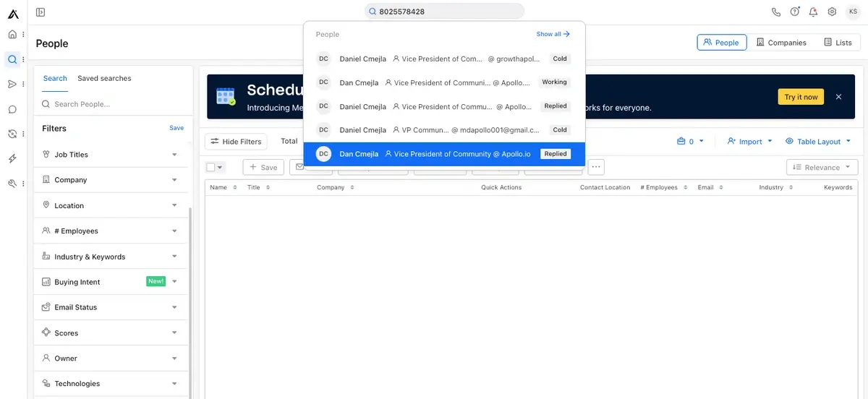Expand the Owner filter
The height and width of the screenshot is (399, 868).
pos(112,359)
